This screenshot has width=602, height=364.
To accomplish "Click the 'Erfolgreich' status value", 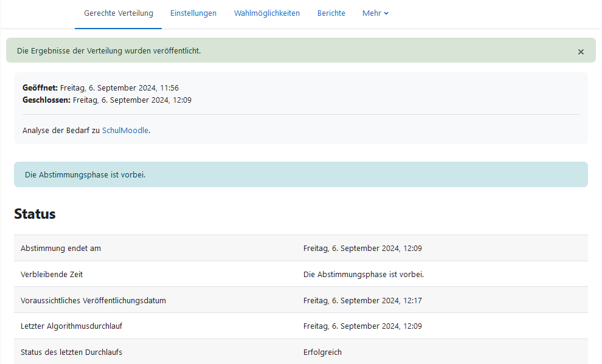I will point(322,352).
